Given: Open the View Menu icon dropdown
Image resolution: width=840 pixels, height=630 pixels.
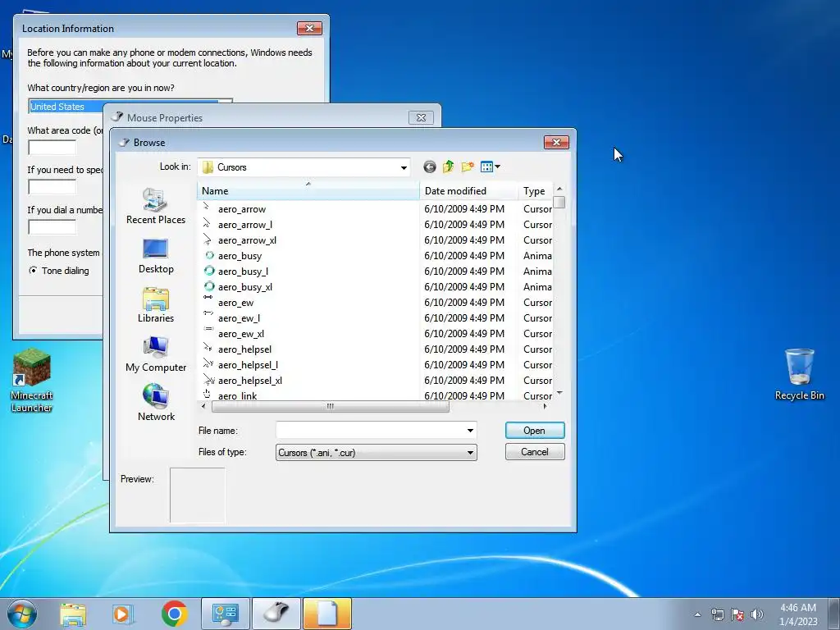Looking at the screenshot, I should point(491,167).
